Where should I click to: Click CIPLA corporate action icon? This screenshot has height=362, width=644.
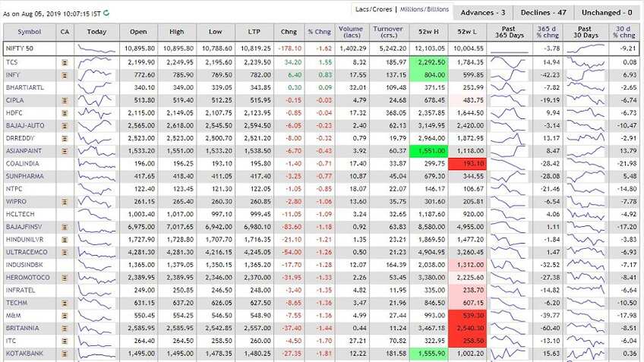pyautogui.click(x=65, y=100)
